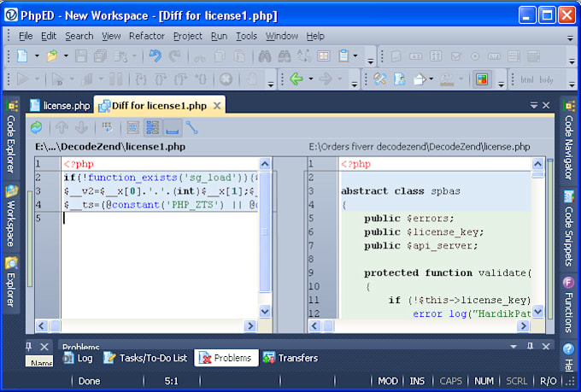
Task: Open the Code Navigator side panel
Action: 568,141
